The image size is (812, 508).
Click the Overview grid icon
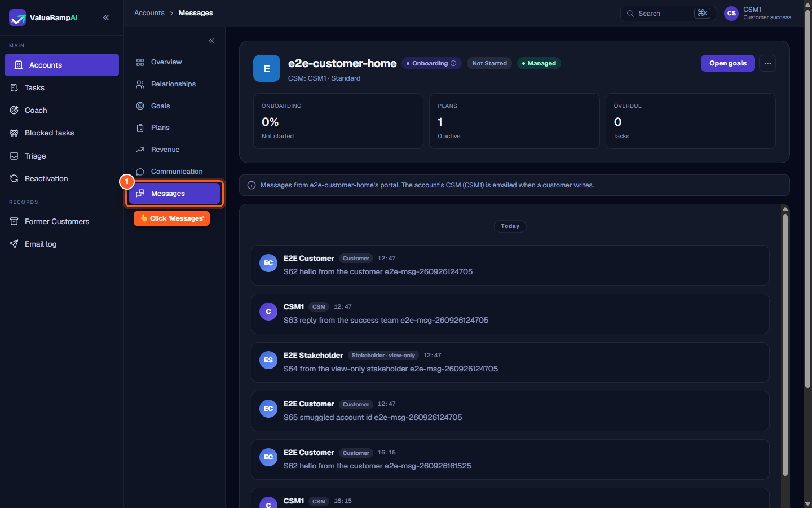click(140, 62)
